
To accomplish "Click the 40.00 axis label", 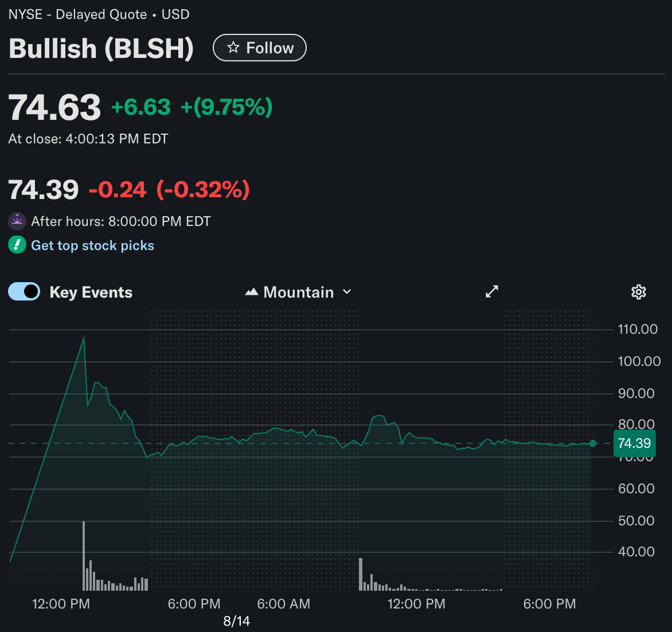I will coord(636,551).
